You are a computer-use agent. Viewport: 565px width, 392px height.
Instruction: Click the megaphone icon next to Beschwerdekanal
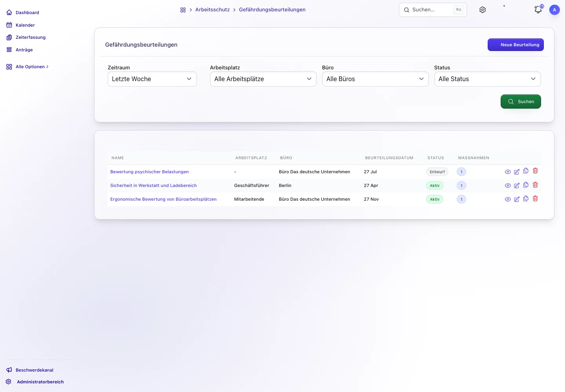coord(9,370)
